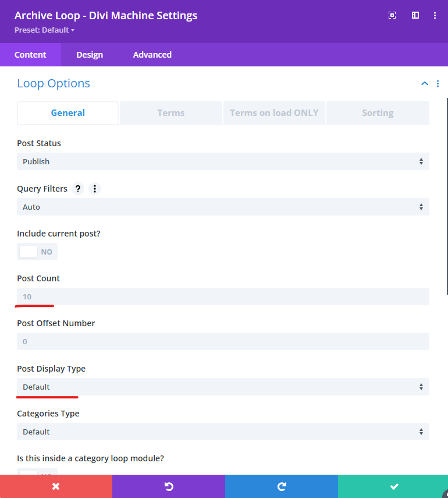
Task: Open the Categories Type dropdown
Action: [x=223, y=432]
